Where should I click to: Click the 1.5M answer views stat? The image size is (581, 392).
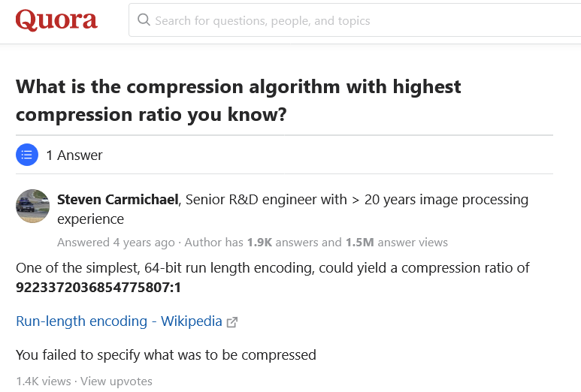click(396, 243)
